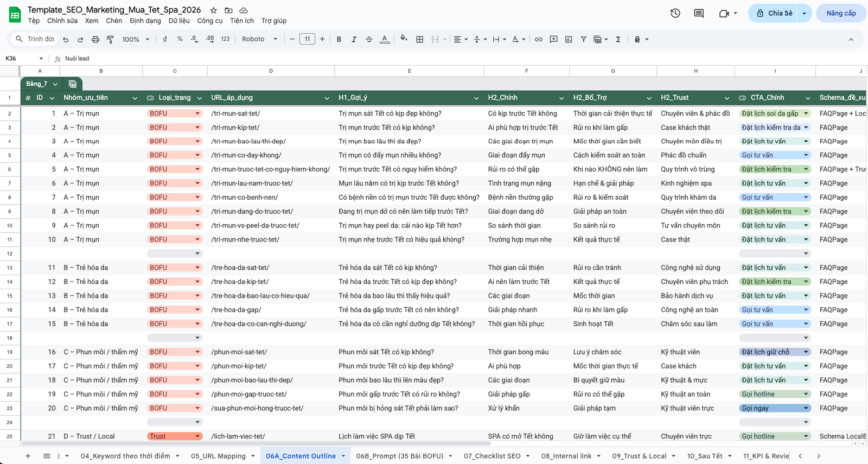Star this spreadsheet document

pos(214,10)
